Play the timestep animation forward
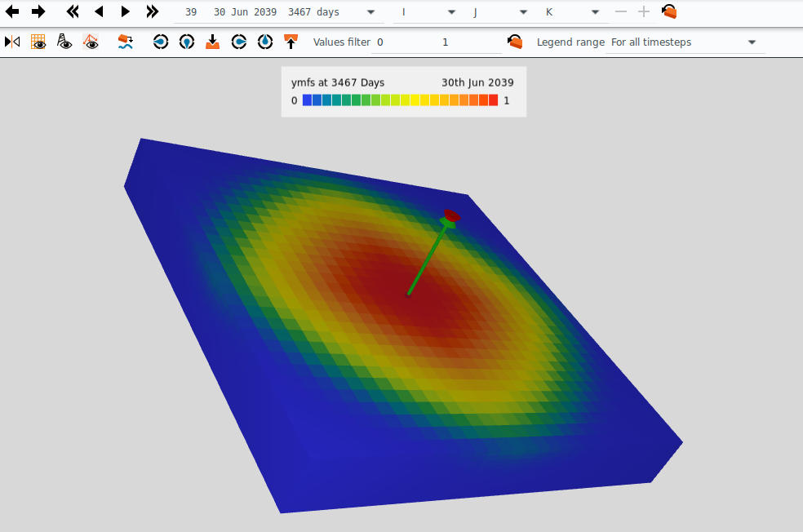803x532 pixels. tap(125, 12)
